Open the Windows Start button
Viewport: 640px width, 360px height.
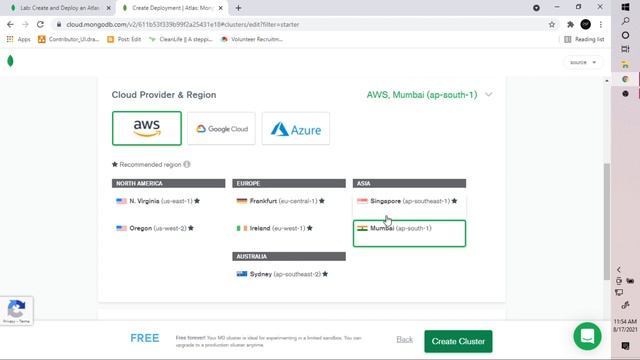click(625, 7)
